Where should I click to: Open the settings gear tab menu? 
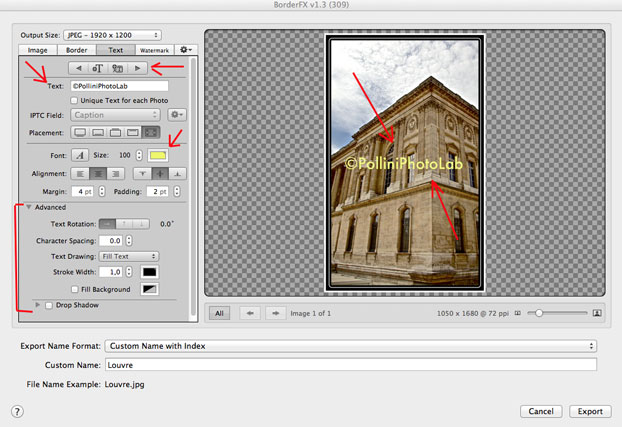coord(186,50)
